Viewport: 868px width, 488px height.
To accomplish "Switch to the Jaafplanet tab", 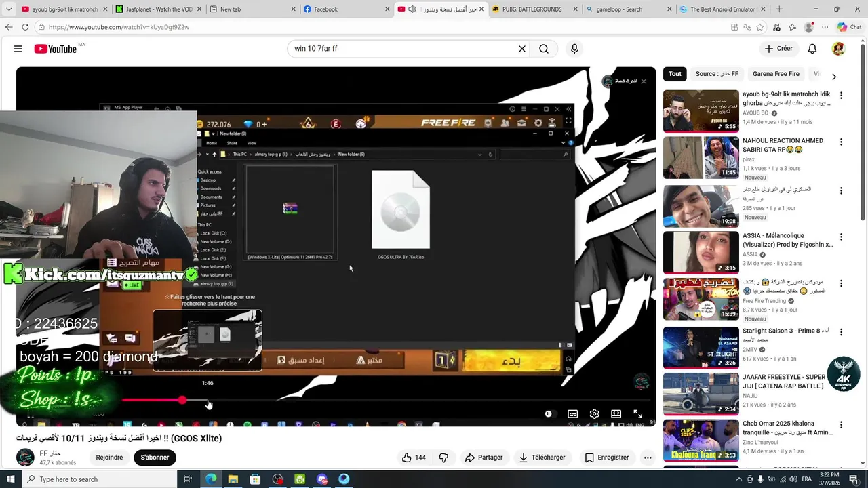I will click(x=159, y=9).
